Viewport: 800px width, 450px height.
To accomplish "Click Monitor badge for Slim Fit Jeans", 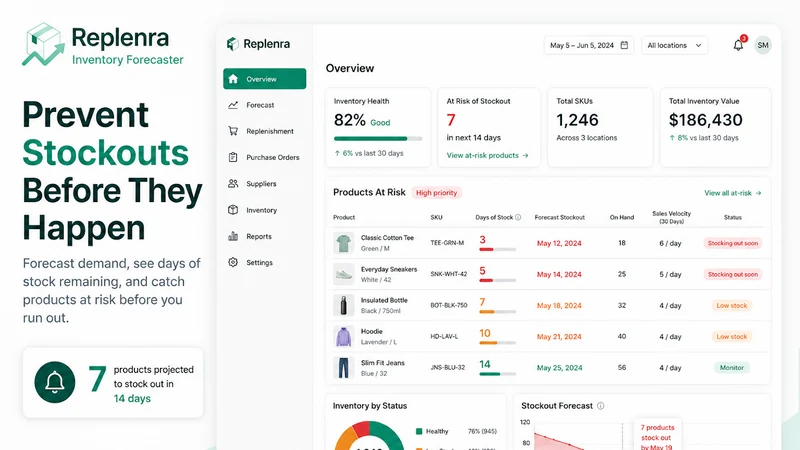I will (732, 368).
